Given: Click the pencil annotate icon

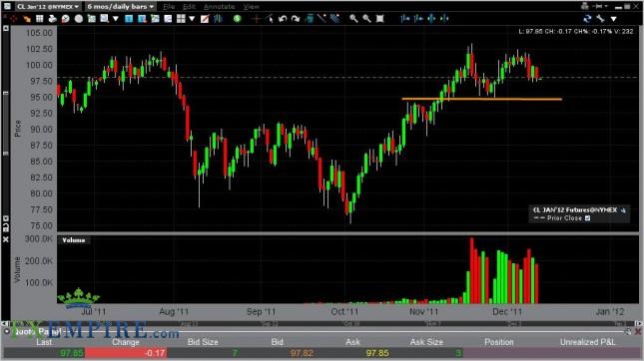Looking at the screenshot, I should tap(205, 19).
